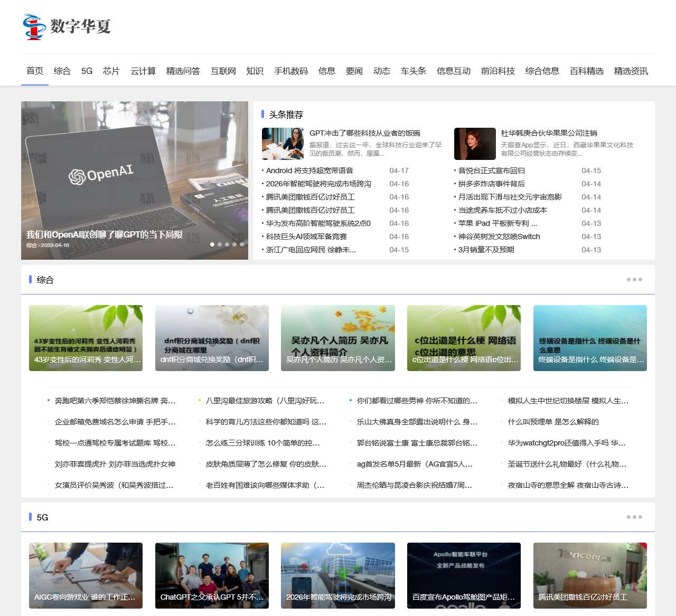Open article 当途虎养车抵不过小店成本
This screenshot has height=616, width=676.
pyautogui.click(x=503, y=210)
